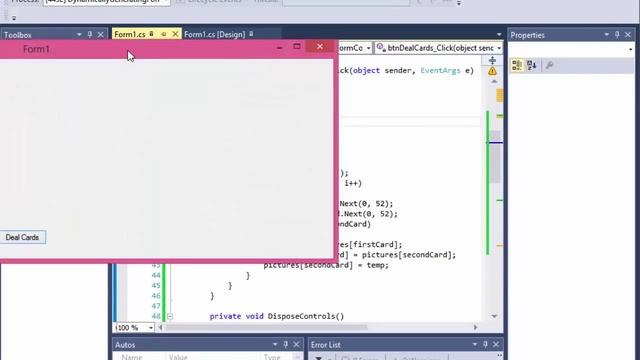Pin the Error List panel
640x360 pixels.
(x=485, y=345)
